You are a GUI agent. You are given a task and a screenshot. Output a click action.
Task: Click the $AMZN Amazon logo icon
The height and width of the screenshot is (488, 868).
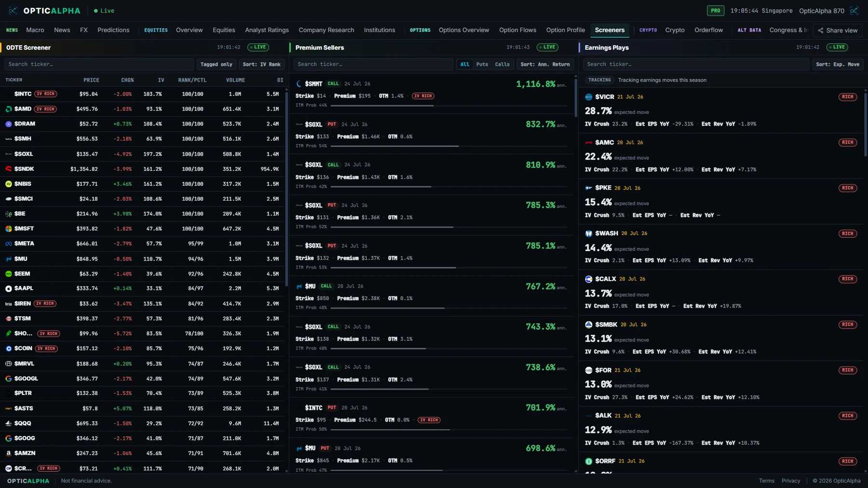(9, 453)
